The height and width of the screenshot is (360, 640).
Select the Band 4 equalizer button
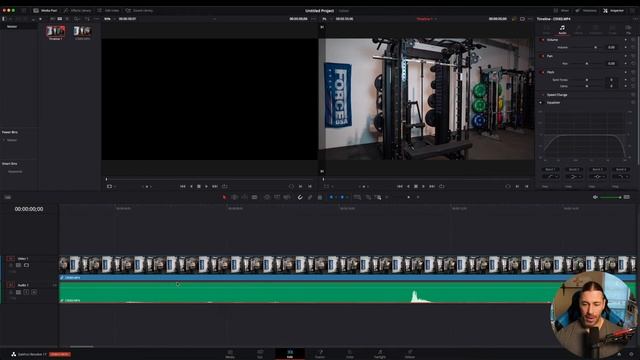click(621, 169)
